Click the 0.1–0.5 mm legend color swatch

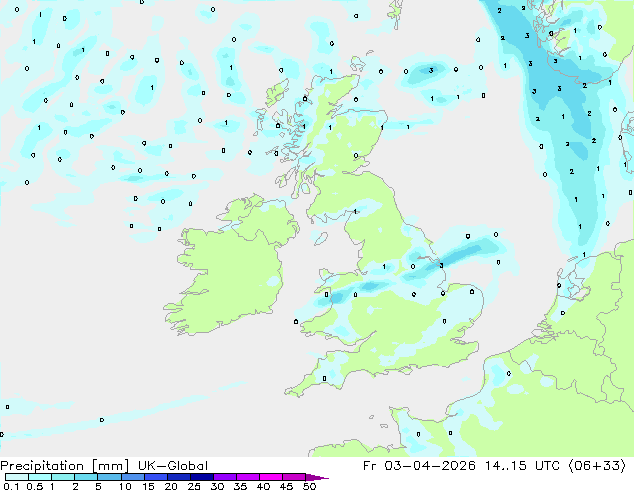(17, 477)
